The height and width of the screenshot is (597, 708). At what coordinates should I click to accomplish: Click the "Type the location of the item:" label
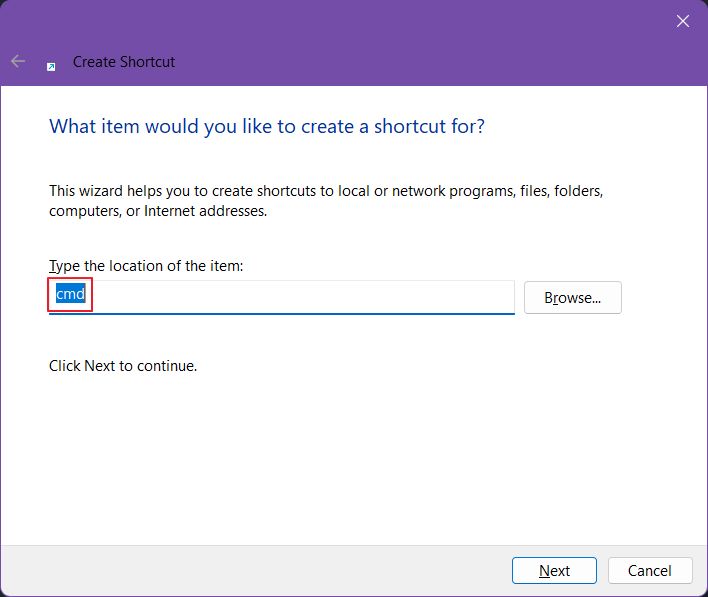click(146, 266)
